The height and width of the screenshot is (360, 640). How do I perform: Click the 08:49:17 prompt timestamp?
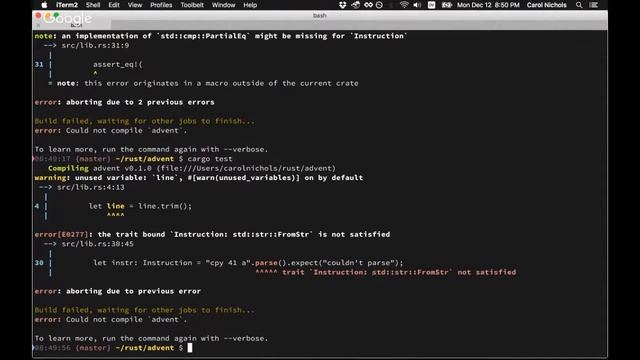coord(52,159)
